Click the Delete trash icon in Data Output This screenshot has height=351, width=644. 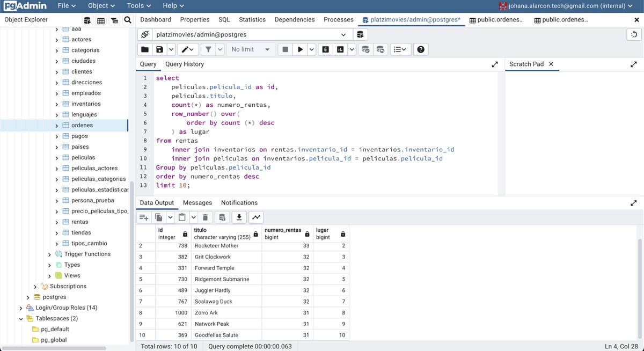coord(205,217)
